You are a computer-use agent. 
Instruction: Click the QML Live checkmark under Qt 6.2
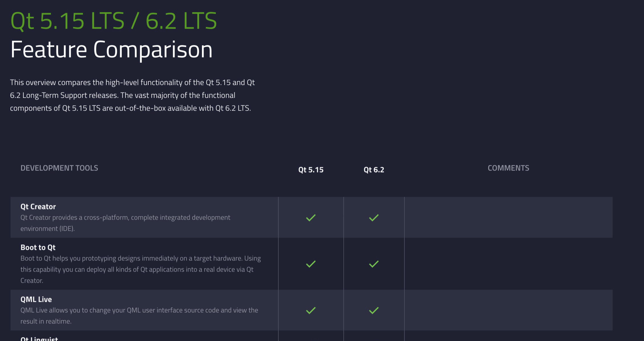click(374, 310)
